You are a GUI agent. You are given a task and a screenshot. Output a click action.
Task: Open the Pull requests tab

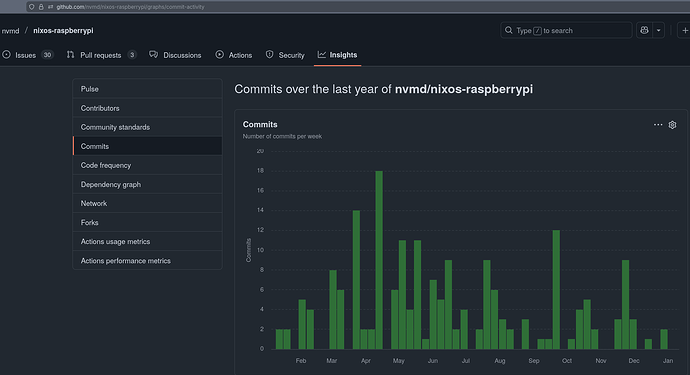[101, 55]
